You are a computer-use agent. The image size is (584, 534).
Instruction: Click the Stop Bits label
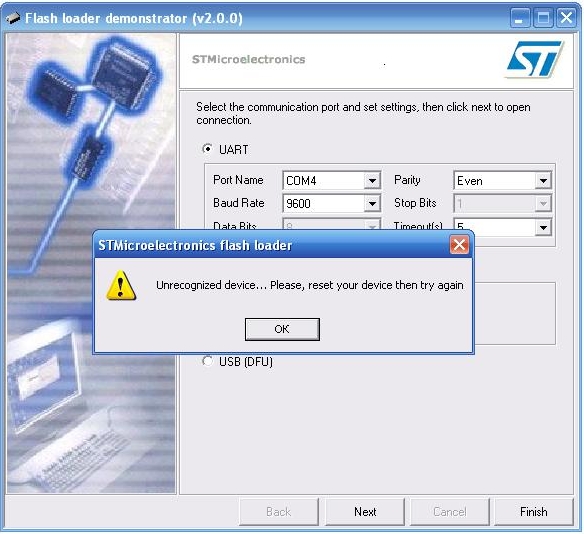click(415, 203)
